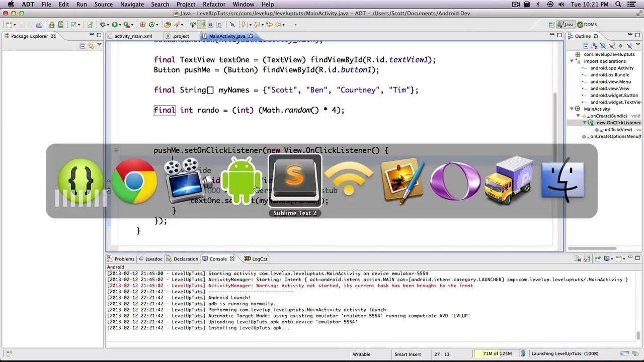Select the Android emulator icon in app switcher
This screenshot has width=644, height=362.
242,181
